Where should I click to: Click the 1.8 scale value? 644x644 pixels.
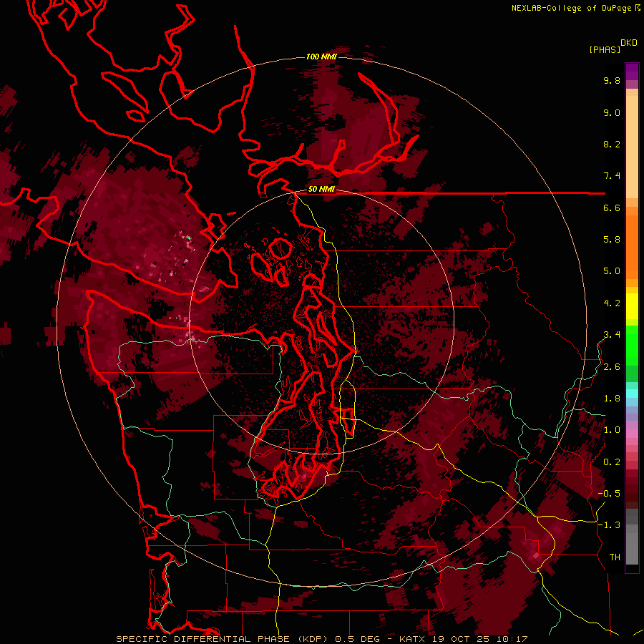tap(612, 399)
